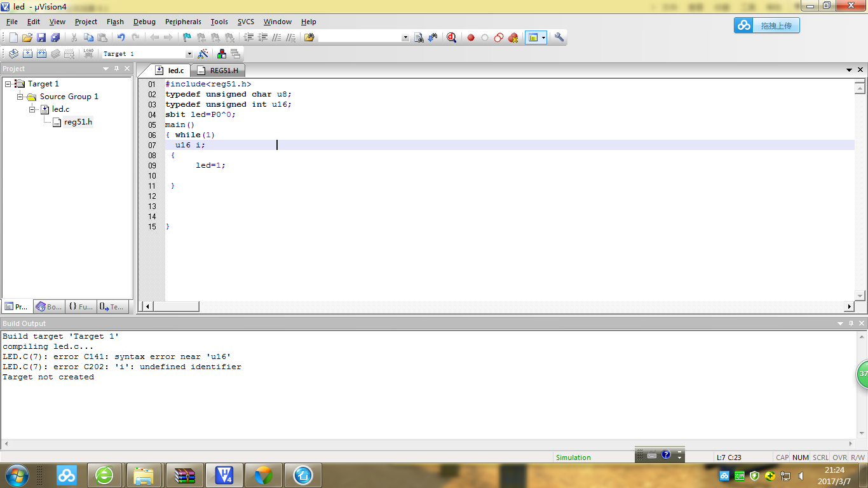The image size is (868, 488).
Task: Click the Save file toolbar icon
Action: [x=41, y=37]
